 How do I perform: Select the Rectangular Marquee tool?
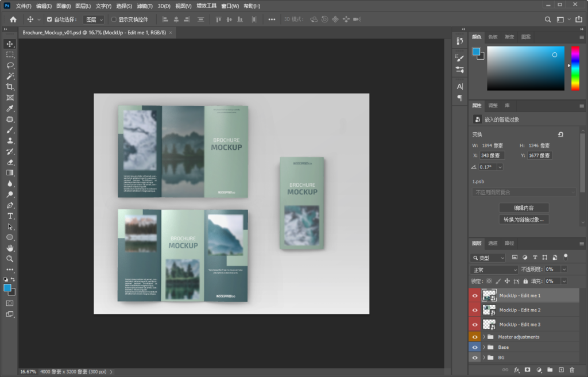coord(10,55)
